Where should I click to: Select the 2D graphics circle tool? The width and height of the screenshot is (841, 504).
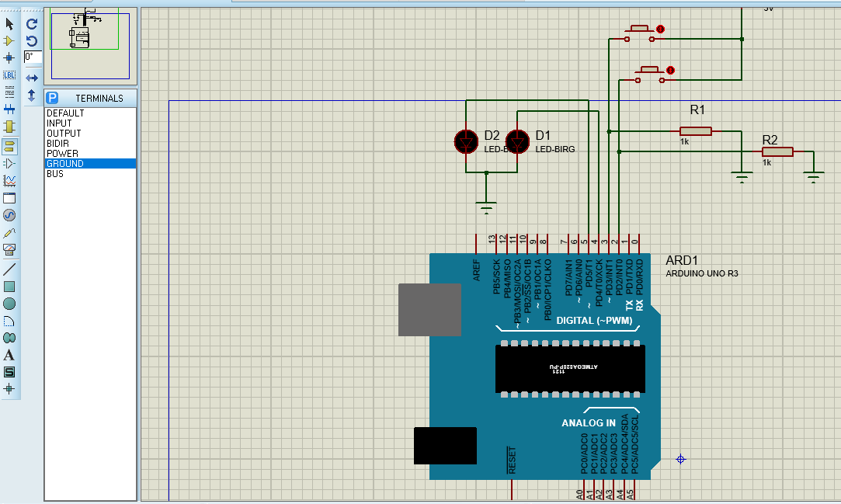pos(9,304)
